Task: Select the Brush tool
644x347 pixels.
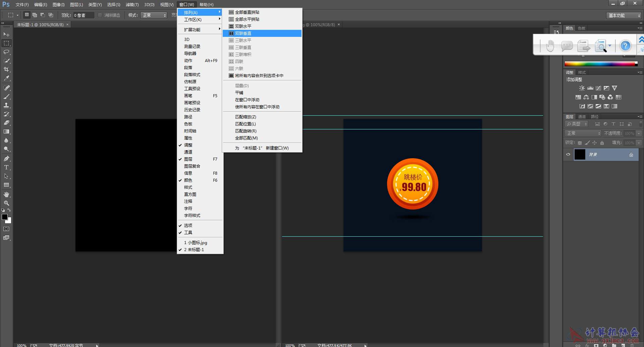Action: 6,97
